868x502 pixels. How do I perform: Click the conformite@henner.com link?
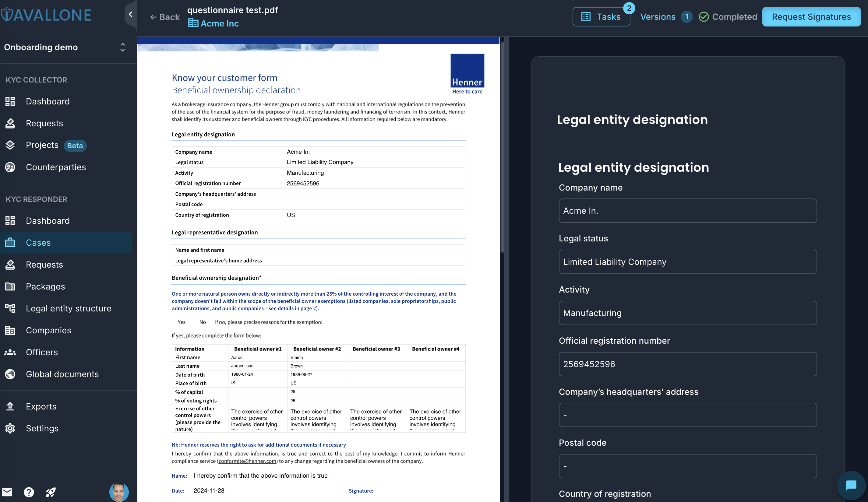[x=247, y=461]
